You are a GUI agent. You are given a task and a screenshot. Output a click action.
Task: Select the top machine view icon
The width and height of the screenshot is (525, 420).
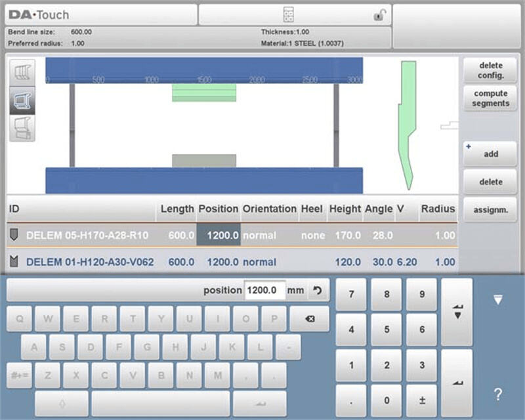pos(24,72)
